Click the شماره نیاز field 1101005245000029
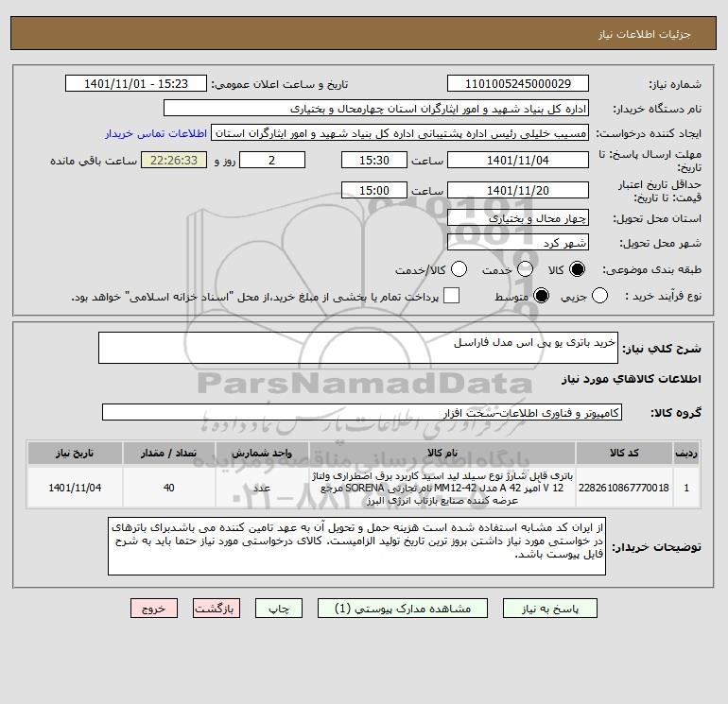 point(518,83)
